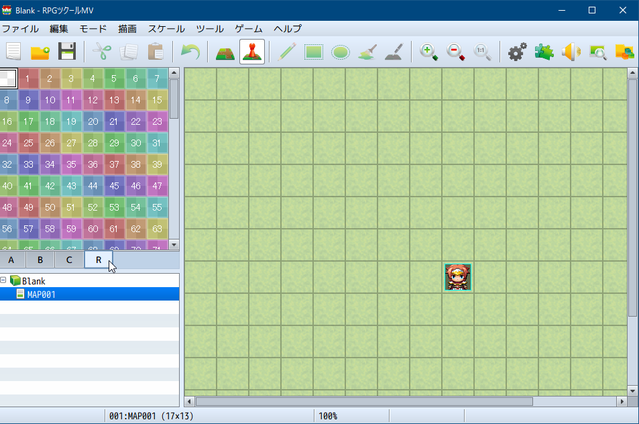This screenshot has height=424, width=639.
Task: Click the Cut scissors icon
Action: (x=102, y=52)
